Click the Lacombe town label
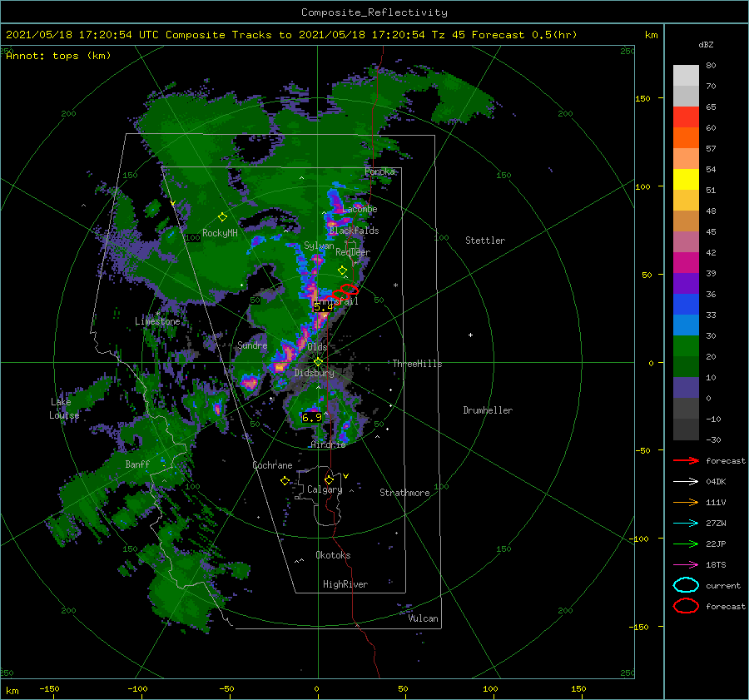This screenshot has height=700, width=749. tap(360, 209)
